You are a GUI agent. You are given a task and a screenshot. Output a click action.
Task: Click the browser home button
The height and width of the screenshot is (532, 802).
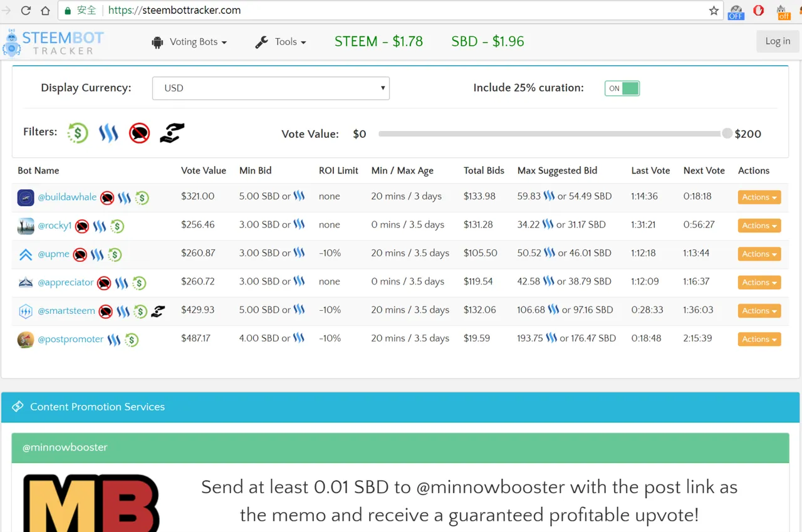(45, 11)
